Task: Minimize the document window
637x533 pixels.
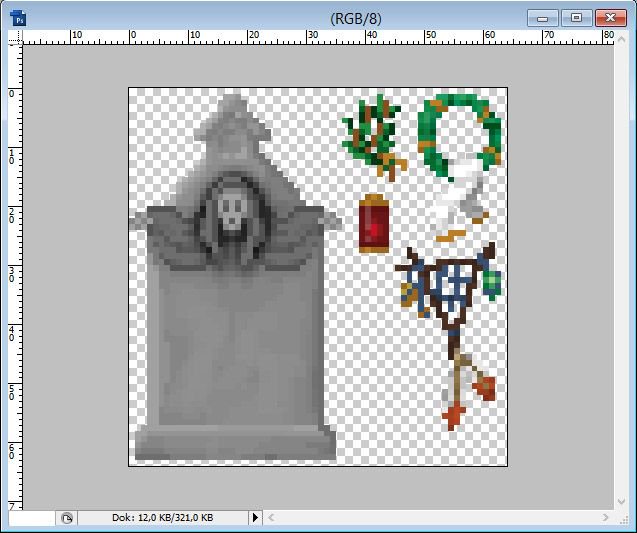Action: coord(543,18)
